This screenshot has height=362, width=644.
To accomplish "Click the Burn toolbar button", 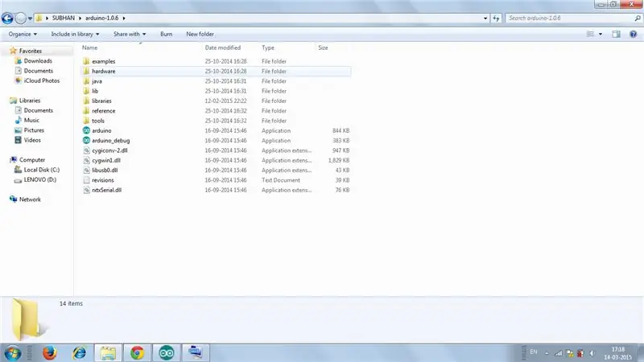I will click(x=167, y=34).
